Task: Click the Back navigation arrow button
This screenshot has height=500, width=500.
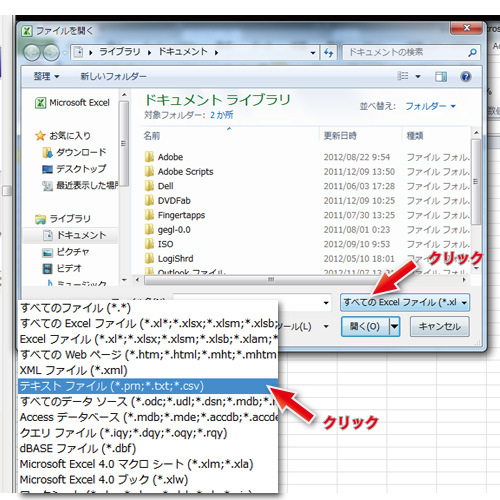Action: pyautogui.click(x=32, y=53)
